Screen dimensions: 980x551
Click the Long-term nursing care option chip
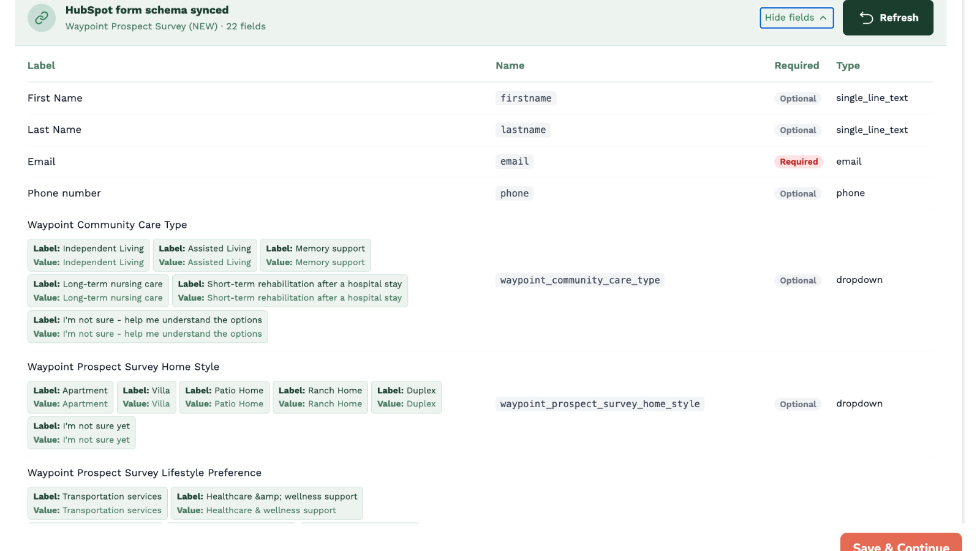click(x=98, y=291)
